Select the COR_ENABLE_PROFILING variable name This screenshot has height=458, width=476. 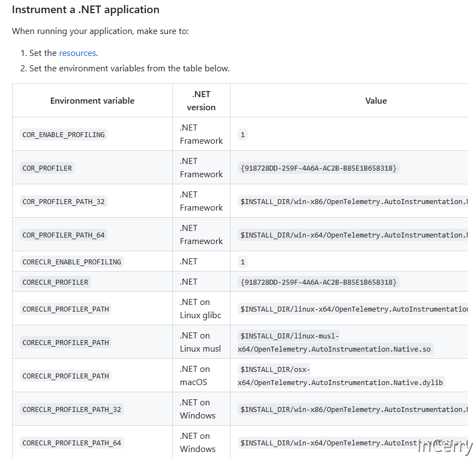tap(63, 134)
